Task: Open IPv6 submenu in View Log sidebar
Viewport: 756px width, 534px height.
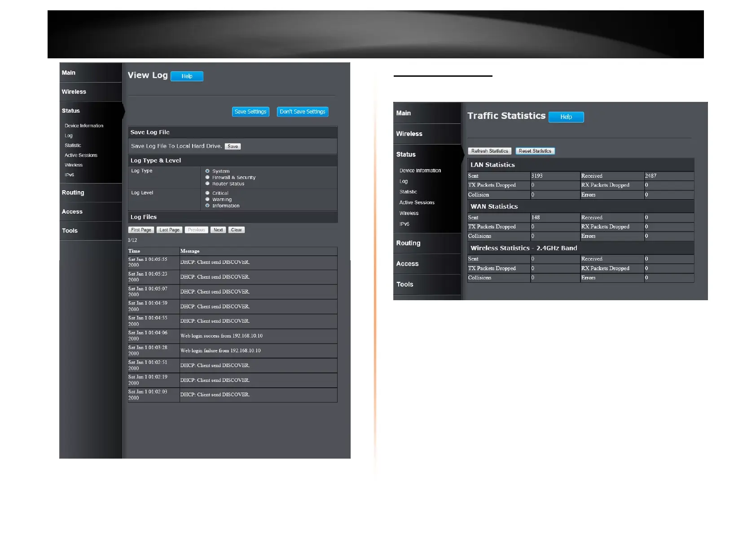Action: coord(69,175)
